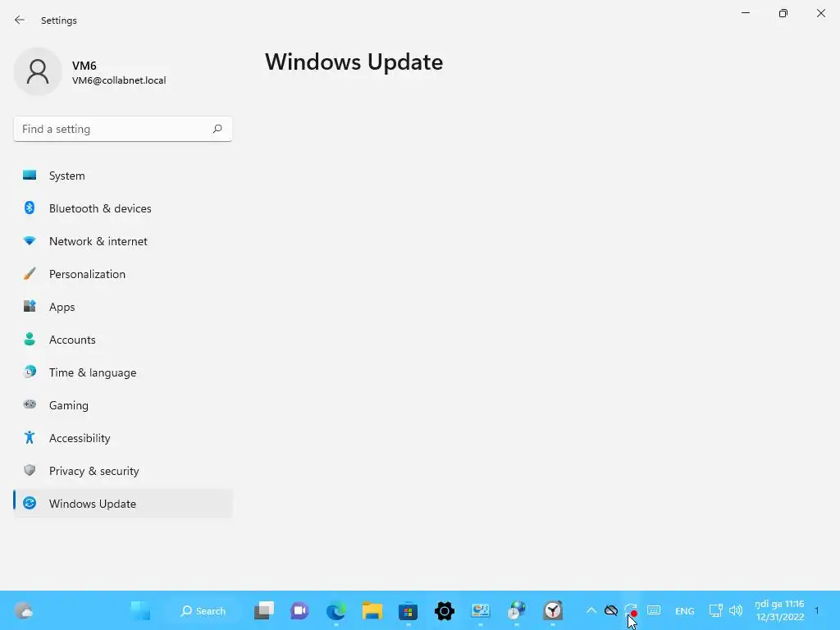The height and width of the screenshot is (630, 840).
Task: Click the magnifier icon in search box
Action: click(x=217, y=129)
